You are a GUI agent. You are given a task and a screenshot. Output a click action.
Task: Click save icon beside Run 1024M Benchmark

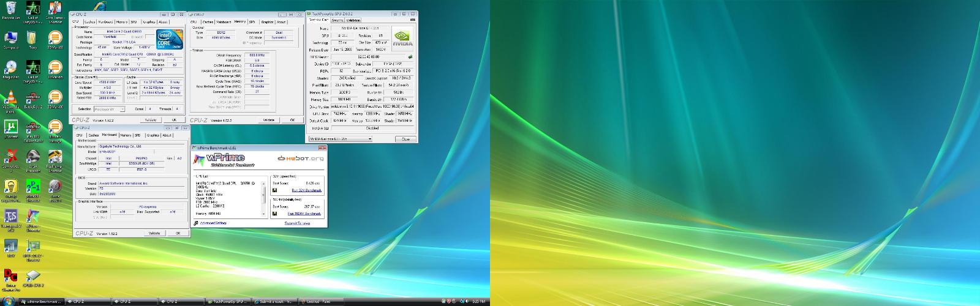[274, 214]
